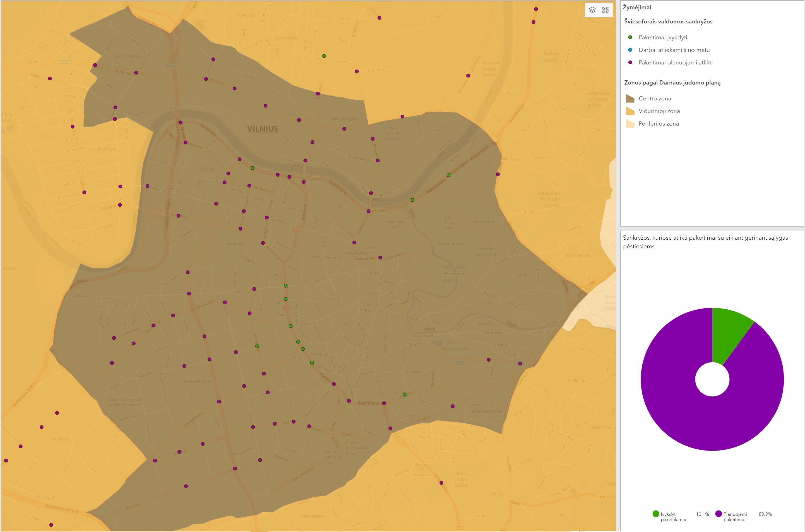The height and width of the screenshot is (532, 805).
Task: Click the green intersection marker in Lukiškės
Action: point(253,168)
